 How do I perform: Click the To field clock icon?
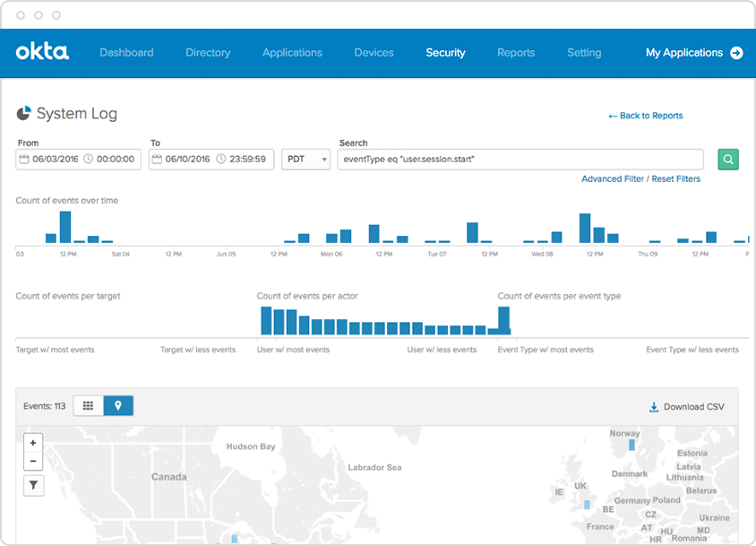tap(220, 160)
